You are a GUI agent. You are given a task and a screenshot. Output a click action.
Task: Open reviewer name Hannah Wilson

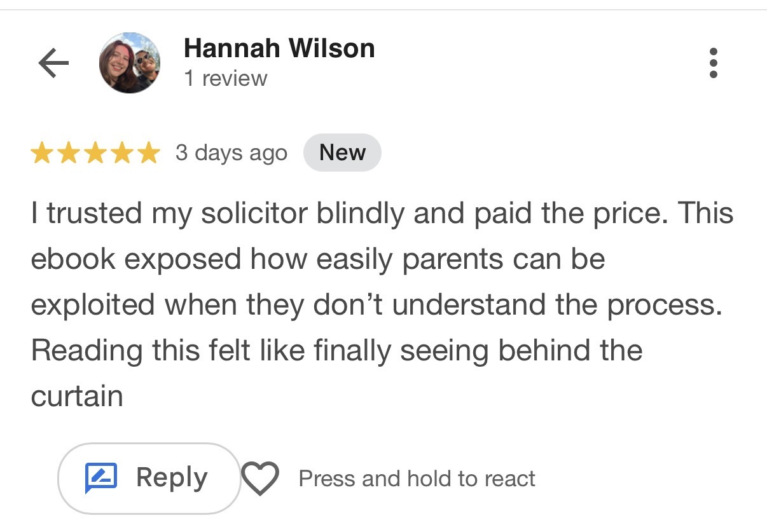279,48
